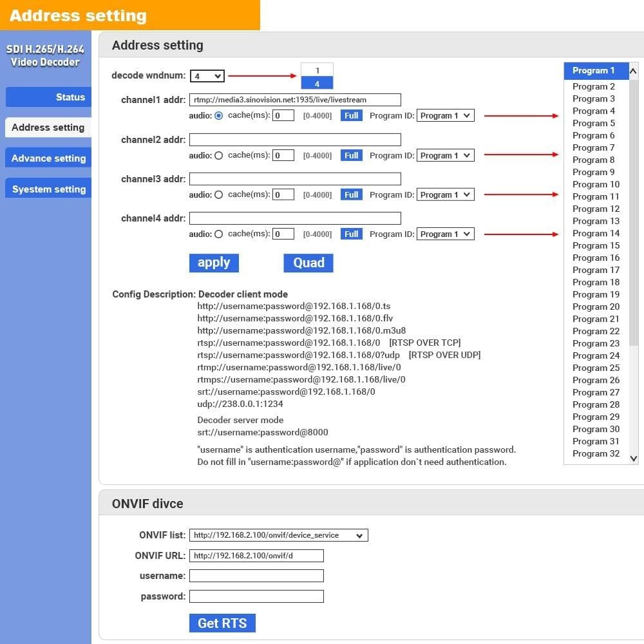This screenshot has width=644, height=644.
Task: Click channel1 cache(ms) input box
Action: [283, 116]
